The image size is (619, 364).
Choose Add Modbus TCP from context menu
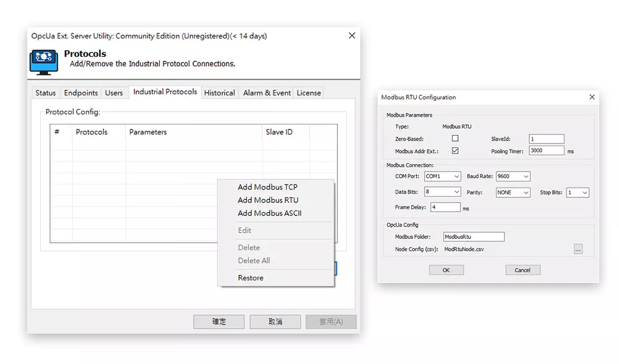(267, 187)
